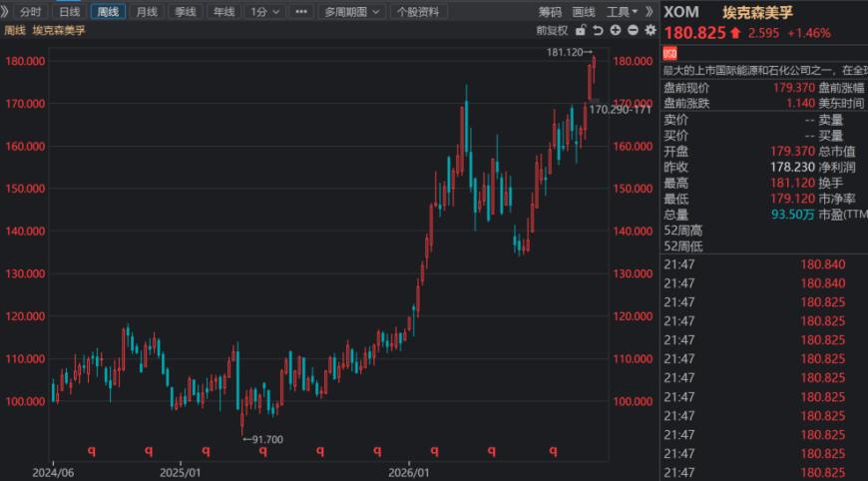The height and width of the screenshot is (481, 868).
Task: Switch to the 月线 monthly chart tab
Action: click(147, 12)
